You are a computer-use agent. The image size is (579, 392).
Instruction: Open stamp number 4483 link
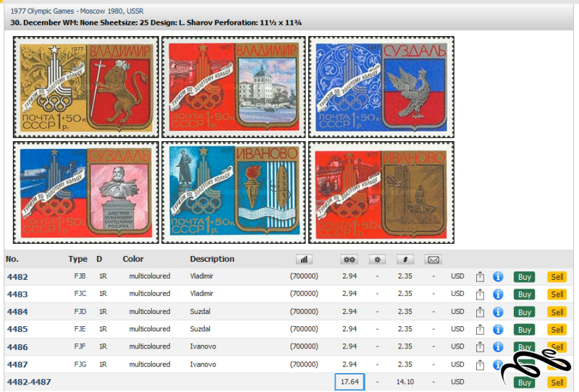click(x=17, y=294)
